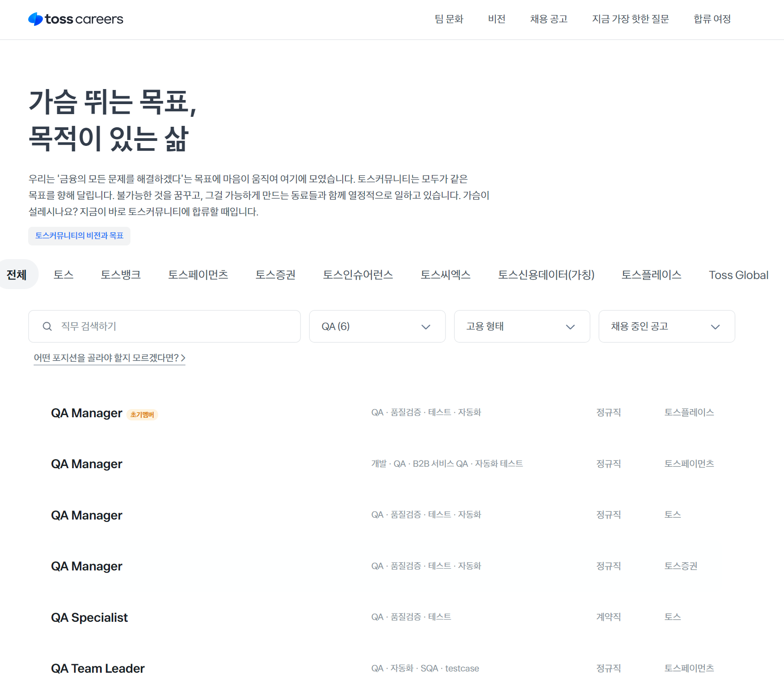Click the search magnifier icon in job search

tap(47, 326)
